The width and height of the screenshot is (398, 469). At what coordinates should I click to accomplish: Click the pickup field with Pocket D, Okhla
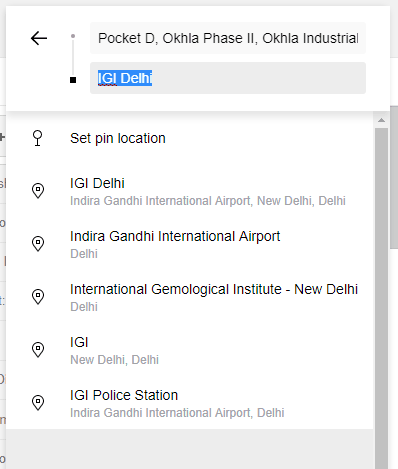pyautogui.click(x=228, y=38)
